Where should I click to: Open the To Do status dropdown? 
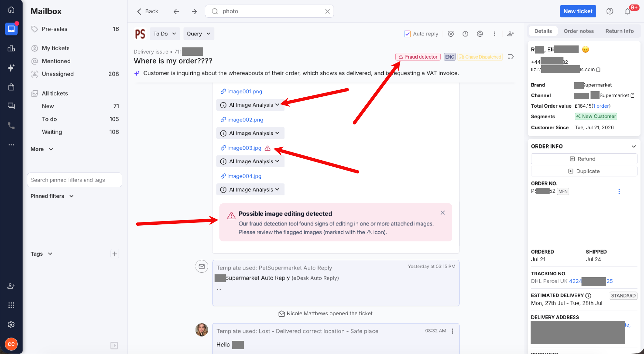165,34
